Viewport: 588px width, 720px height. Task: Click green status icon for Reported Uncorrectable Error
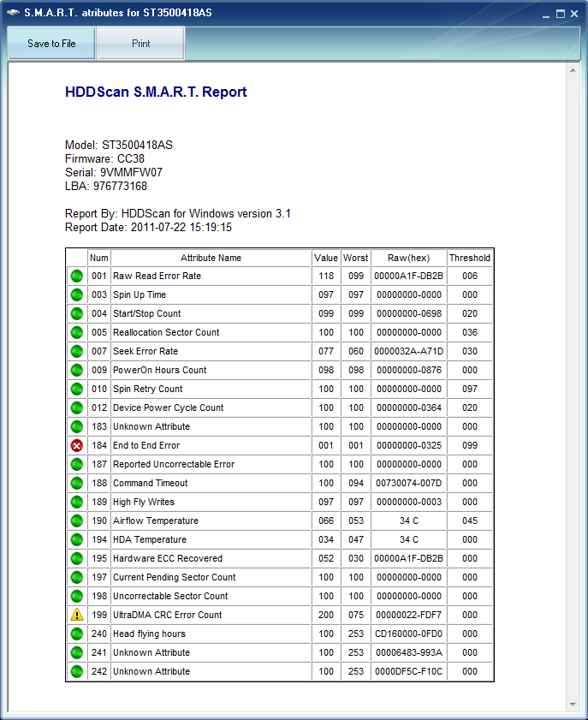pyautogui.click(x=77, y=464)
